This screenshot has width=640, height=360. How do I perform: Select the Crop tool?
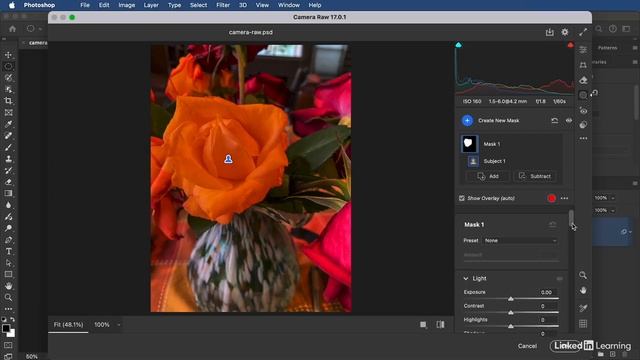tap(8, 101)
